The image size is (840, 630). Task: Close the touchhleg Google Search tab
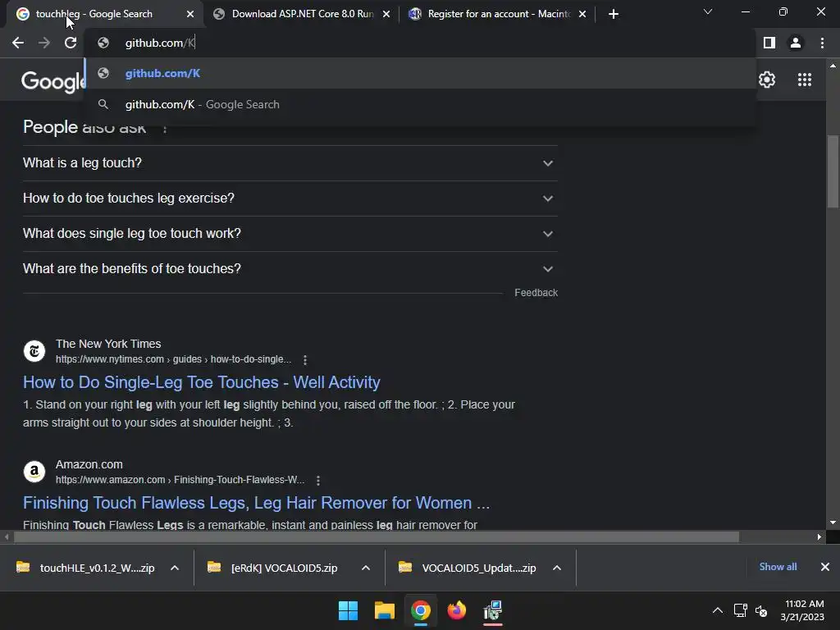(190, 14)
